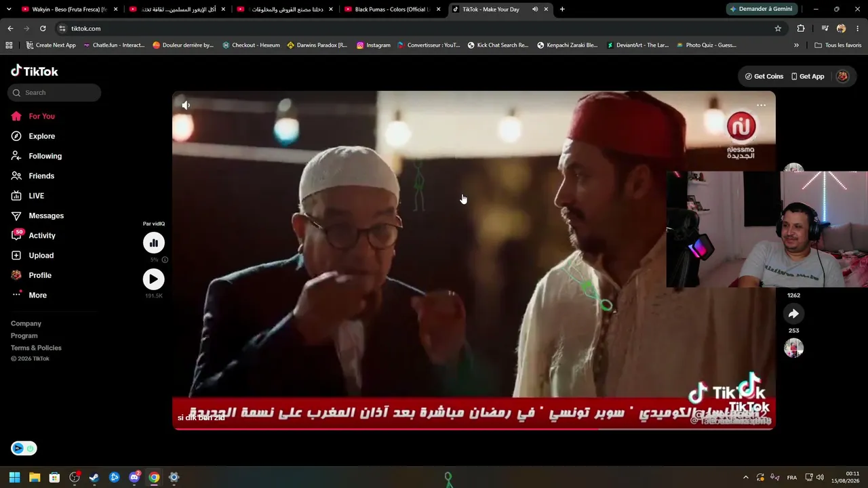Open the volume control in the tray

(x=820, y=477)
